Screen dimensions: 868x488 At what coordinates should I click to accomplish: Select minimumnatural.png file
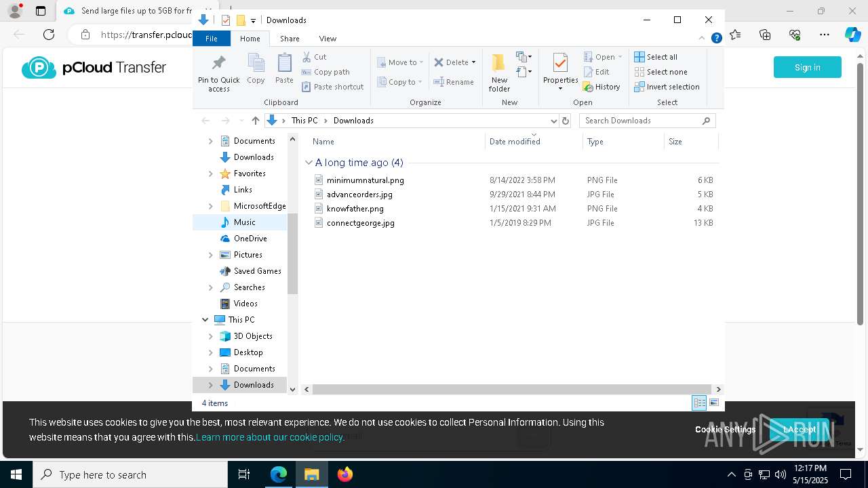click(x=365, y=180)
